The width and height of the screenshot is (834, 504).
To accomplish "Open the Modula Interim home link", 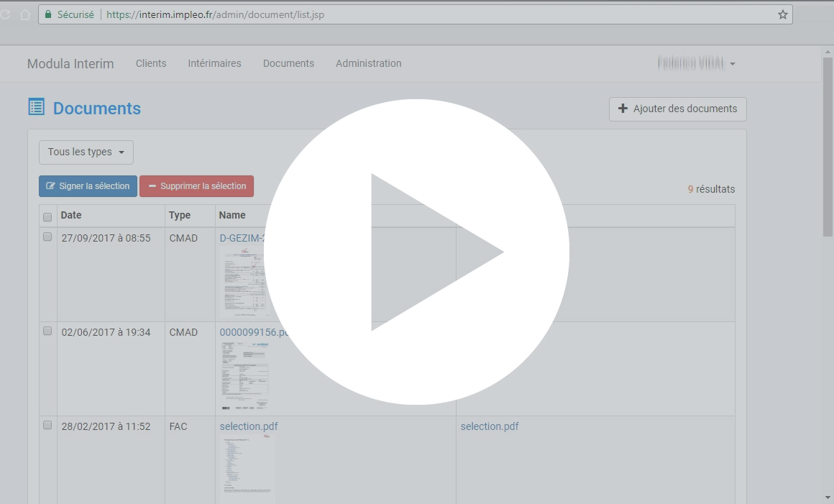I will pyautogui.click(x=70, y=64).
